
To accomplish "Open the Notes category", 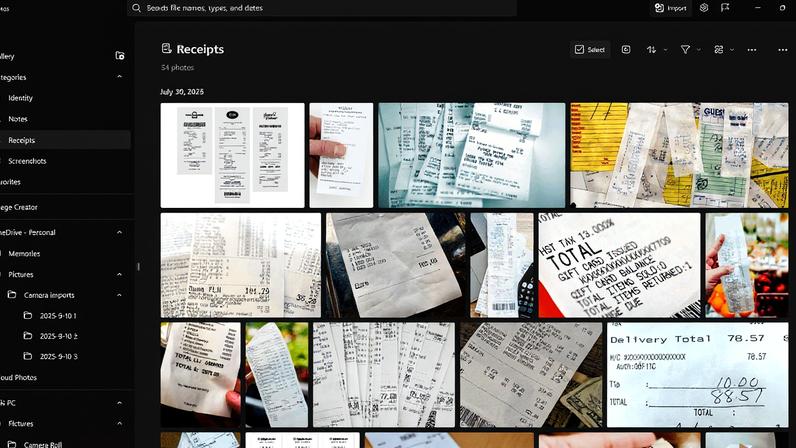I will [x=18, y=119].
